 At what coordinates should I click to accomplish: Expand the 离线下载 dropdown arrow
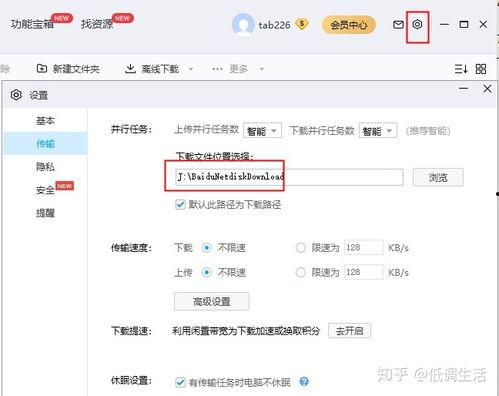tap(191, 69)
